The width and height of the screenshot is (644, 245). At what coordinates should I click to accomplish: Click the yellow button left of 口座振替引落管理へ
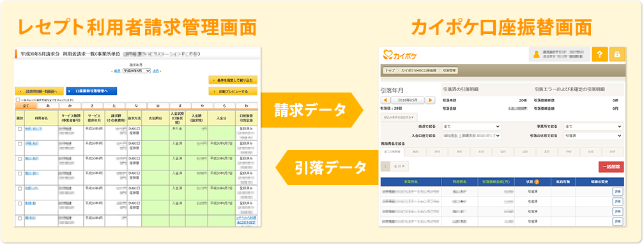(39, 91)
